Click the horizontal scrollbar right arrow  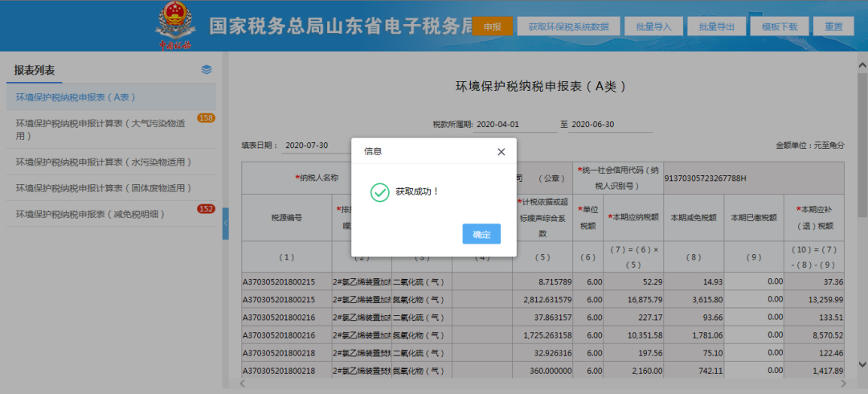pos(843,384)
